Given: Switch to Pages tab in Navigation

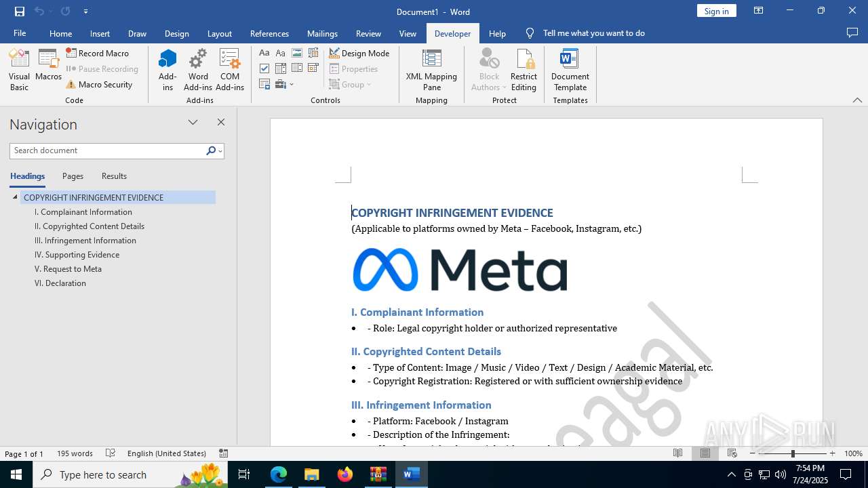Looking at the screenshot, I should [73, 176].
